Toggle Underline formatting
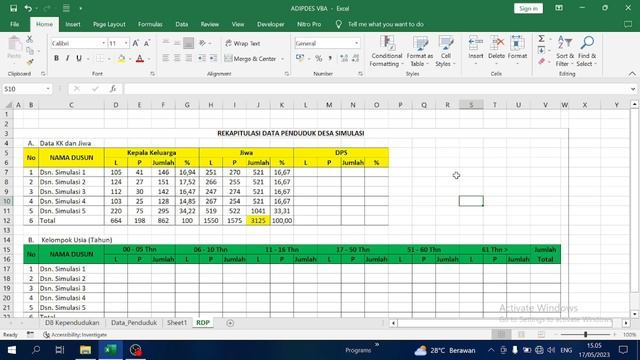Viewport: 640px width, 360px height. [79, 58]
